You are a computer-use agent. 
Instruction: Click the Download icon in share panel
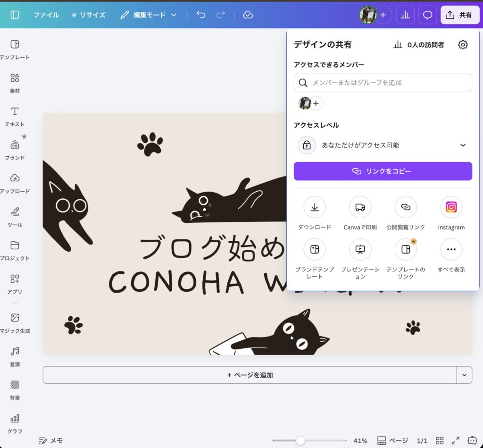[315, 207]
